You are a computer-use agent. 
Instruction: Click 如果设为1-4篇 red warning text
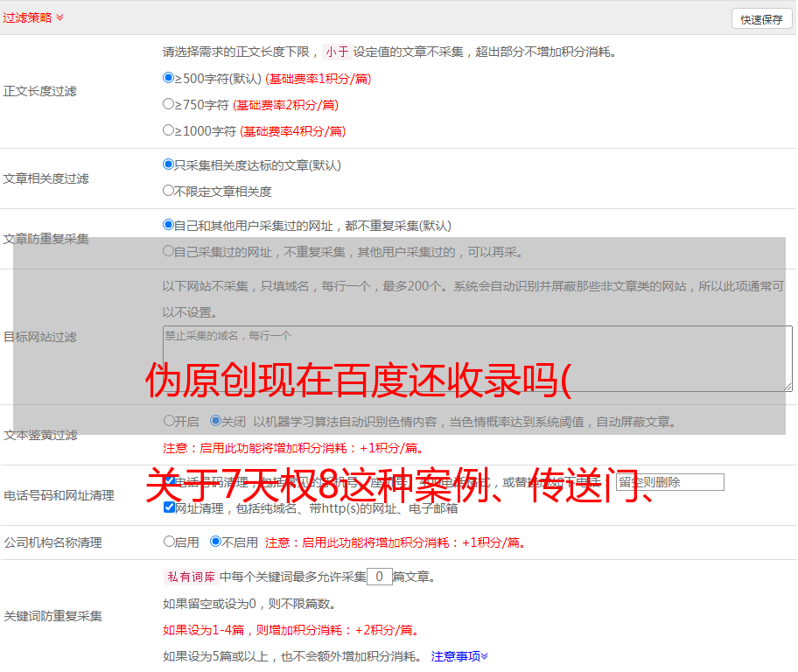tap(290, 630)
